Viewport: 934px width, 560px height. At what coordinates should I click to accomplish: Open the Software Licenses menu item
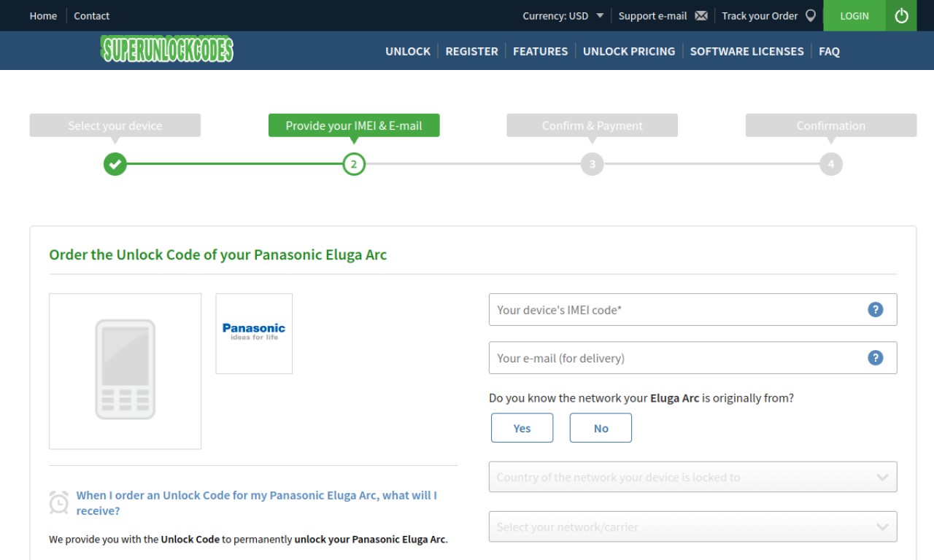pyautogui.click(x=746, y=51)
